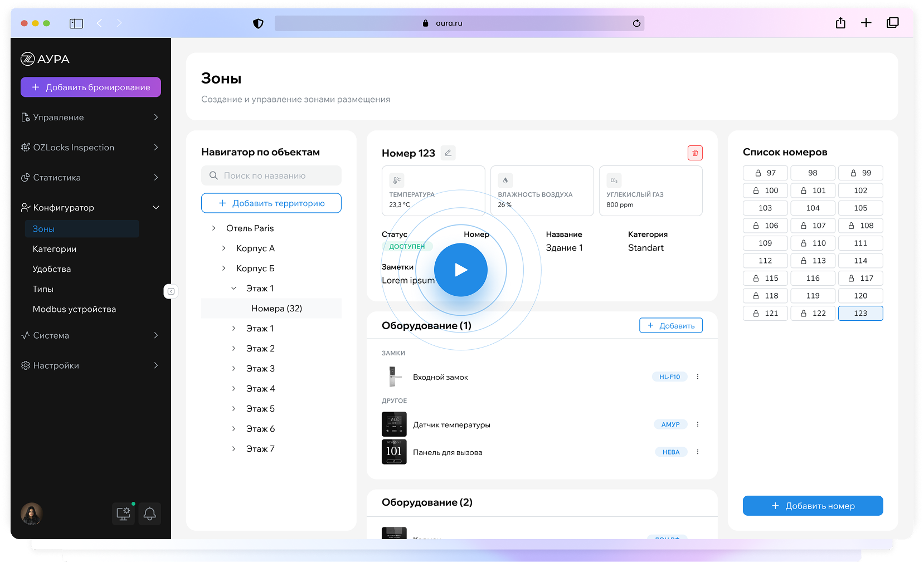Viewport: 924px width, 562px height.
Task: Click the user avatar photo
Action: coord(32,514)
